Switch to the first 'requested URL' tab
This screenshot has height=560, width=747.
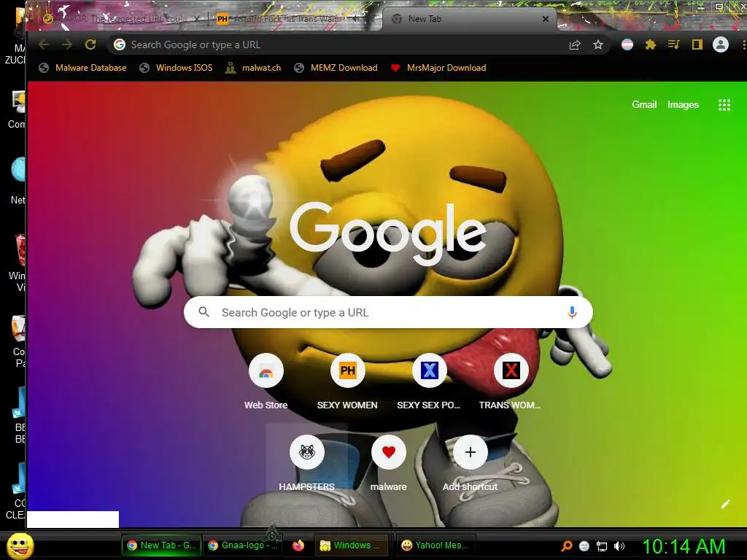pos(122,19)
